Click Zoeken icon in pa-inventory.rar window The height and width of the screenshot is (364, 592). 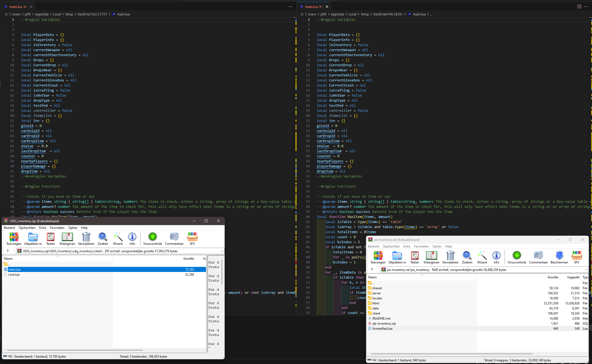(x=467, y=255)
